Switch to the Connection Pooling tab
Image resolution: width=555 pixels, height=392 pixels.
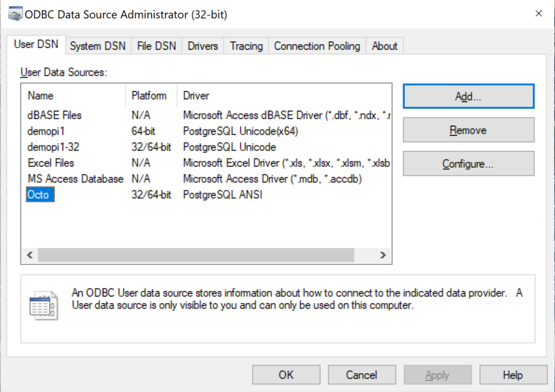tap(316, 45)
